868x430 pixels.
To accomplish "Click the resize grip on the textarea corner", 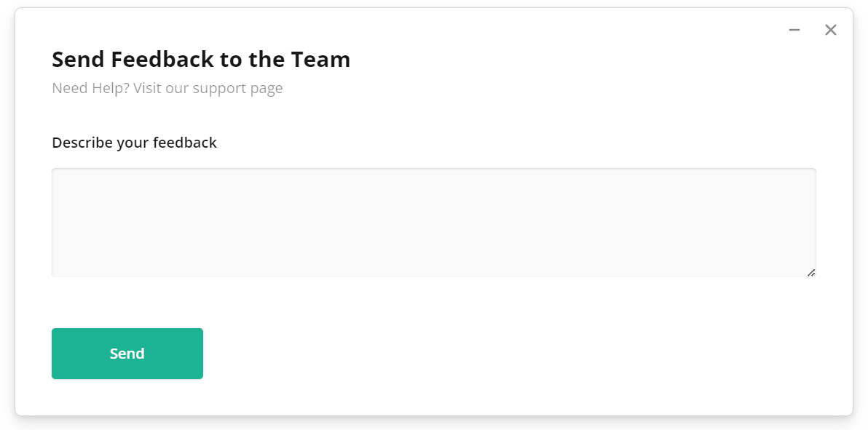I will pos(812,272).
